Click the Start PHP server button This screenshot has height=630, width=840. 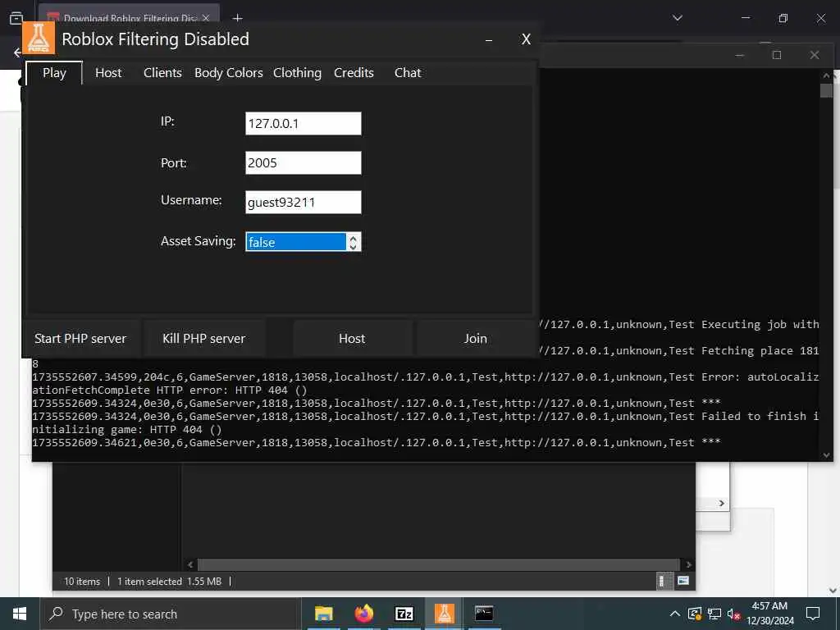[80, 339]
